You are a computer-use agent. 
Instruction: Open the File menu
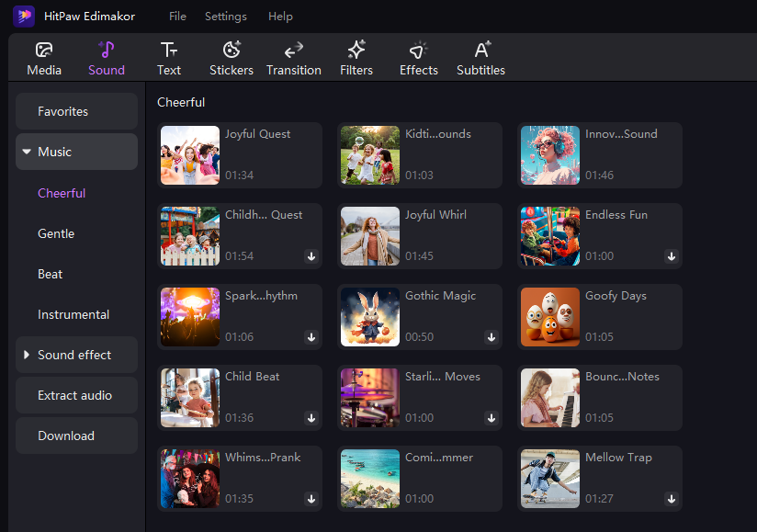177,17
